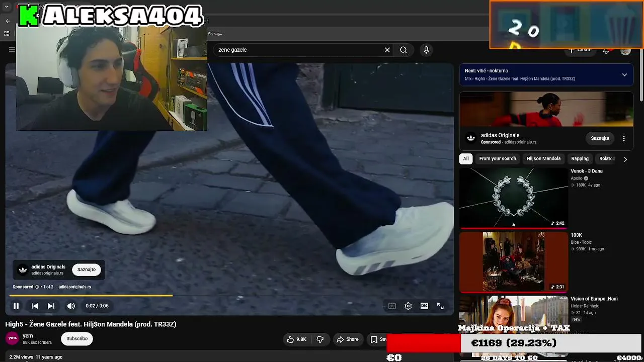The image size is (644, 362).
Task: Open the browser tab search dropdown arrow
Action: tap(7, 7)
